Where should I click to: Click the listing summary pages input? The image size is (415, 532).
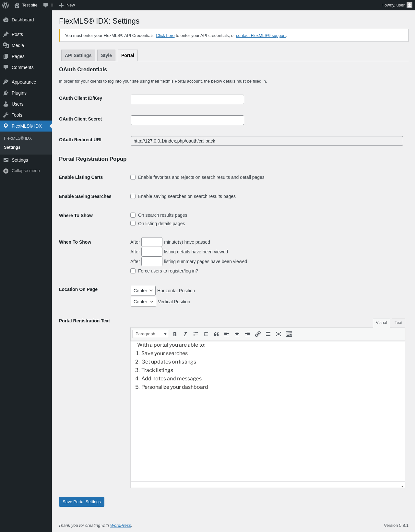[x=152, y=261]
